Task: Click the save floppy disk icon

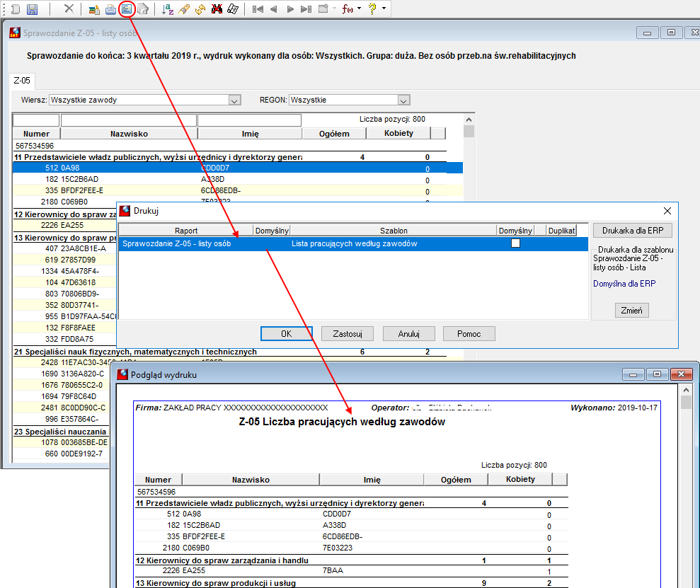Action: 32,9
